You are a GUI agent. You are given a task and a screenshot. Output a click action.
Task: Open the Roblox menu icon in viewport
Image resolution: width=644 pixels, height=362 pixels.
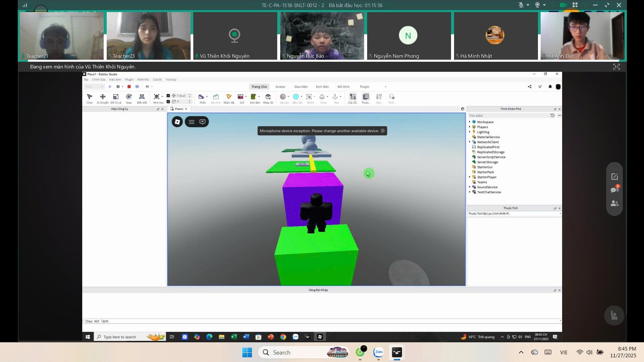(x=177, y=122)
